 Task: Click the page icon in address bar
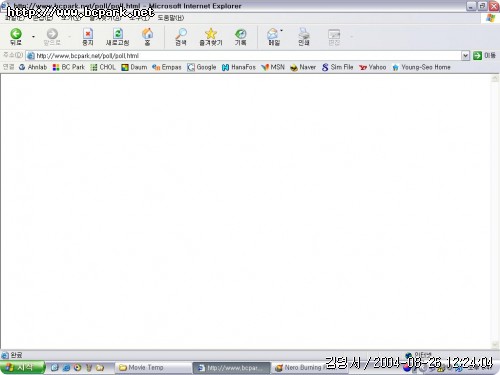(x=31, y=56)
